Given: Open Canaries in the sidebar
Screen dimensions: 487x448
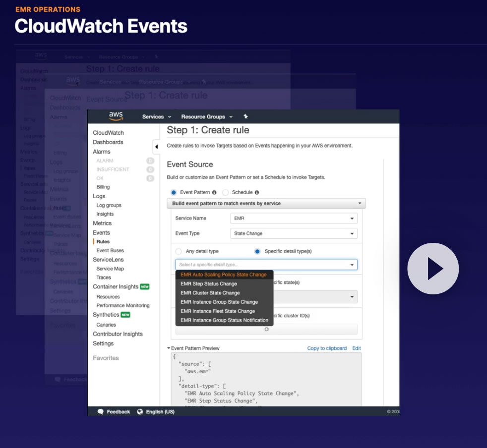Looking at the screenshot, I should click(x=106, y=325).
